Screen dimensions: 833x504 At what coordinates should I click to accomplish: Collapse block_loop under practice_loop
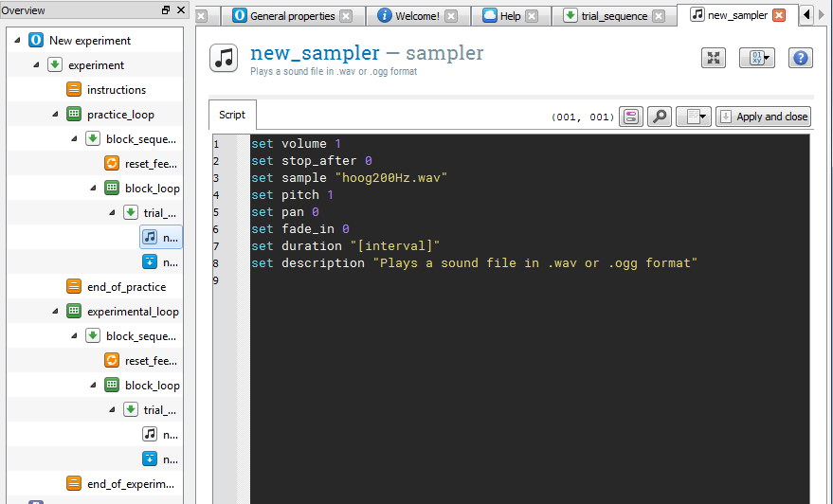click(93, 188)
